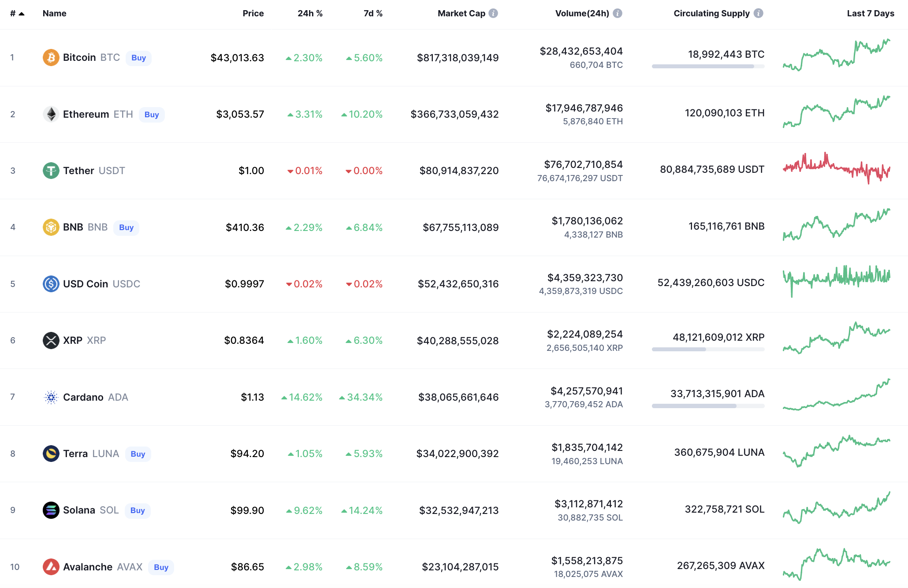Click XRP circulating supply progress bar
This screenshot has width=908, height=588.
(x=708, y=350)
